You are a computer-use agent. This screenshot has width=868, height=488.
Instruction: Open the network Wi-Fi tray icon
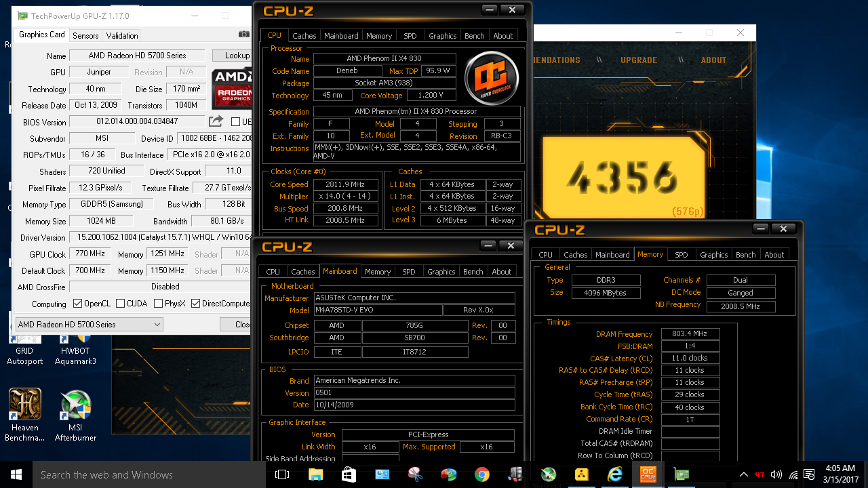click(793, 474)
